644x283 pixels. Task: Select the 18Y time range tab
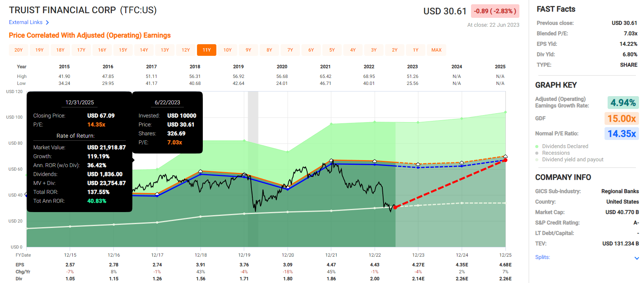pyautogui.click(x=60, y=50)
